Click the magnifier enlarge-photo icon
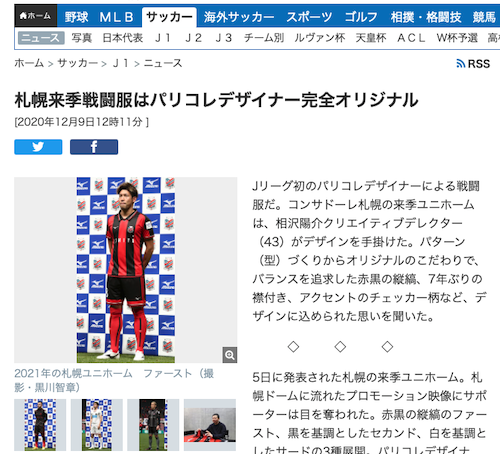500x454 pixels. click(230, 355)
